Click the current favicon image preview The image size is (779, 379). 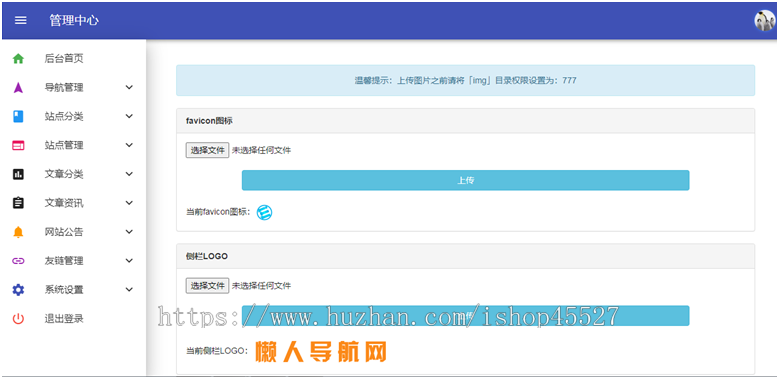click(x=264, y=213)
